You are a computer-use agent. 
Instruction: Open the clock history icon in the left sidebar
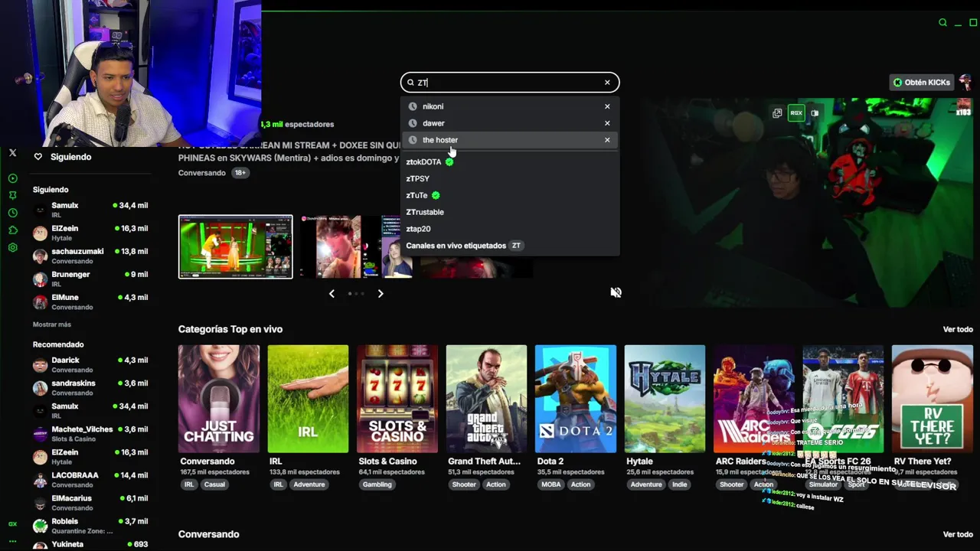tap(12, 213)
